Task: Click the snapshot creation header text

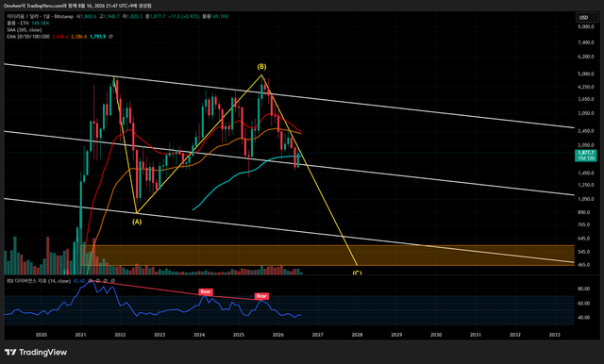Action: click(77, 6)
